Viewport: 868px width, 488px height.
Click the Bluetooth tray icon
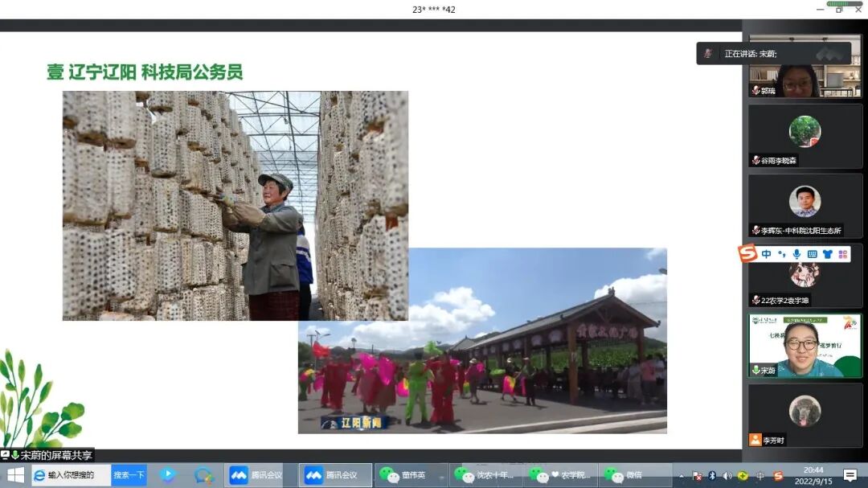pos(712,476)
